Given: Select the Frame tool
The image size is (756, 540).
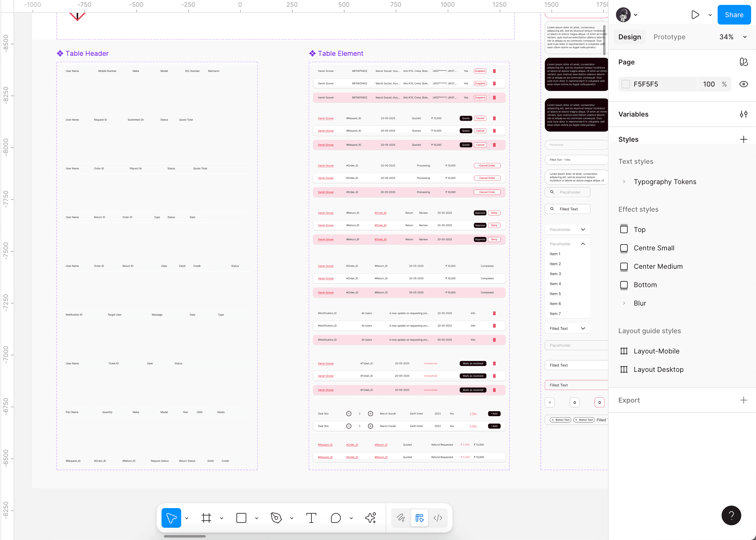Looking at the screenshot, I should click(206, 518).
